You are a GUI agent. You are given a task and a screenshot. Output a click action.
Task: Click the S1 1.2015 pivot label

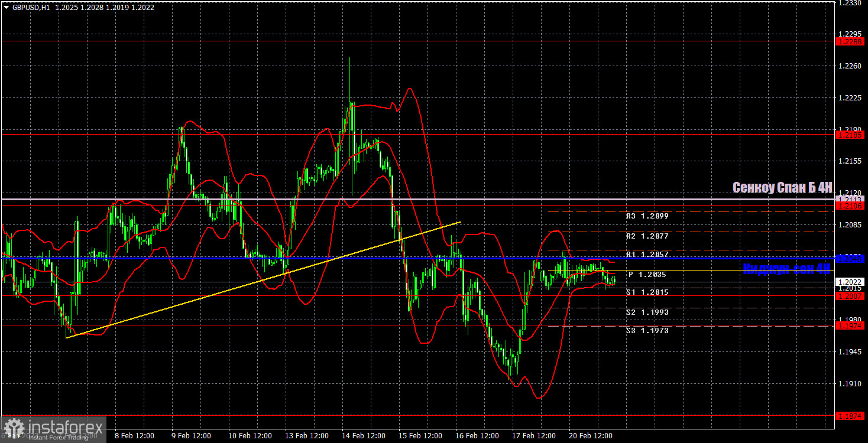[x=647, y=292]
